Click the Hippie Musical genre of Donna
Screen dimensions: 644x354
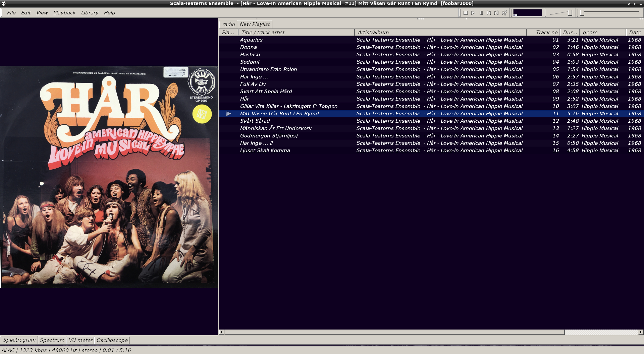coord(600,47)
